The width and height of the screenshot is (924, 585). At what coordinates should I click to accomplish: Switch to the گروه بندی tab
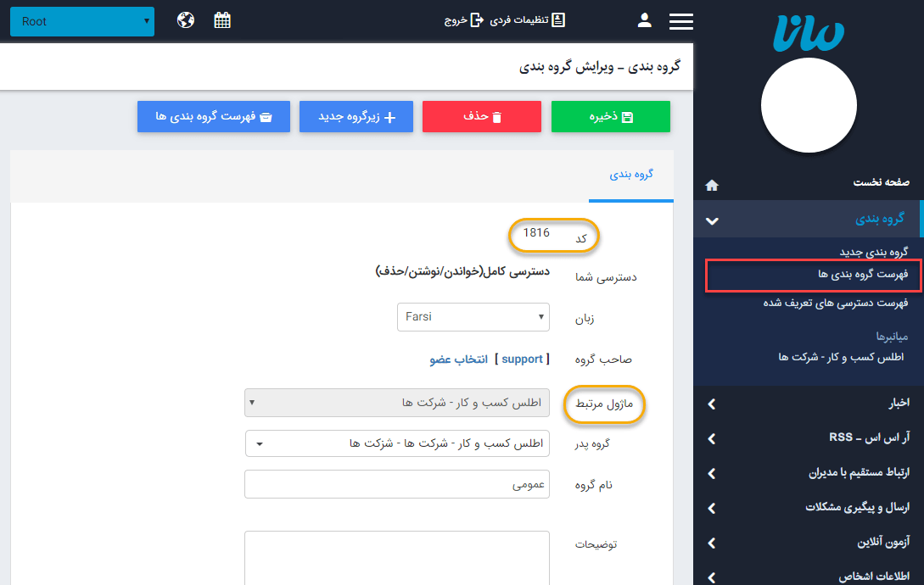[x=630, y=174]
